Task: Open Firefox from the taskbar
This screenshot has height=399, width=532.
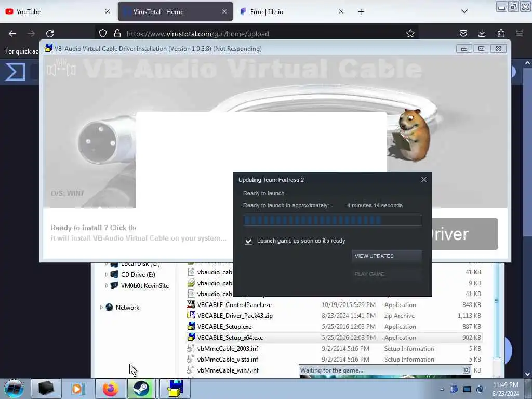Action: pyautogui.click(x=110, y=389)
